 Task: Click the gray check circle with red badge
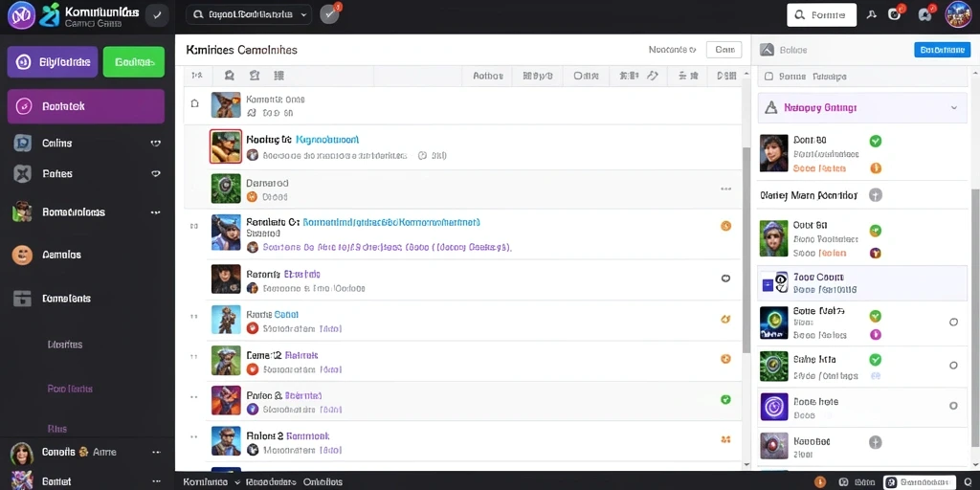pyautogui.click(x=329, y=13)
